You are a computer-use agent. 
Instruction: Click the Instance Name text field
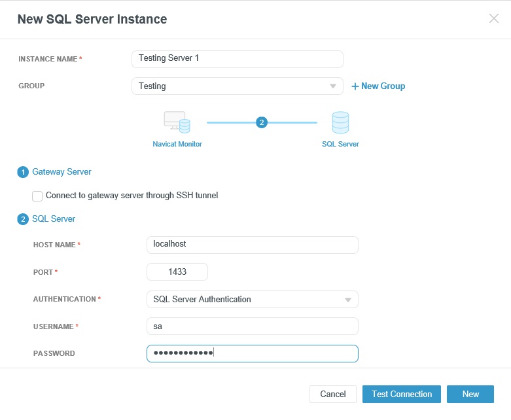(x=238, y=59)
